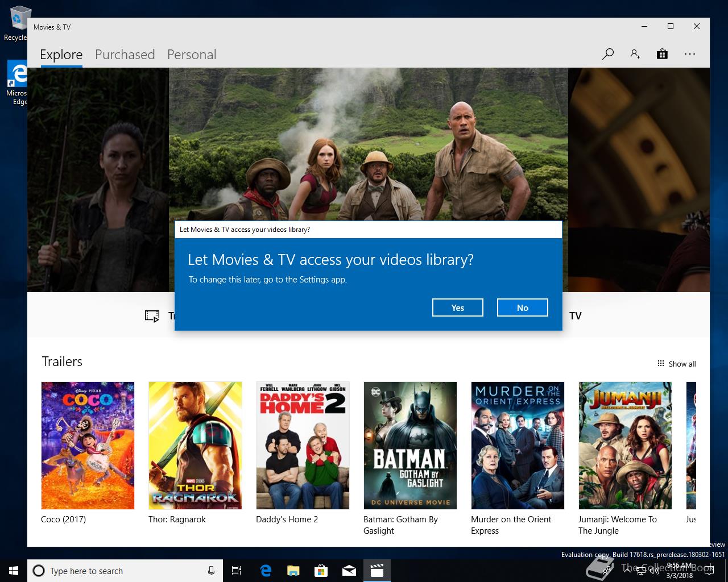Open the Daddy's Home 2 poster
Screen dimensions: 728x582
tap(303, 446)
